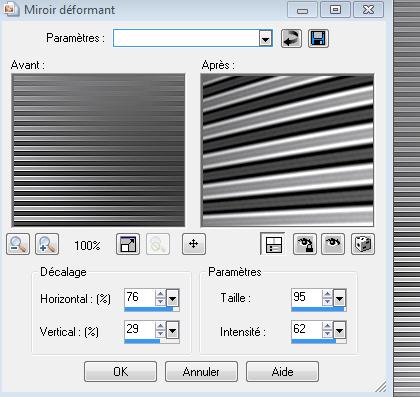Expand the Horizontal offset dropdown arrow
The width and height of the screenshot is (420, 397).
tap(172, 298)
